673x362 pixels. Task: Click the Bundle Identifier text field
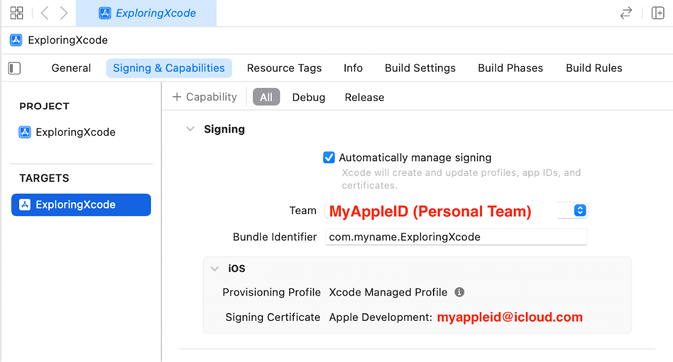[x=456, y=237]
